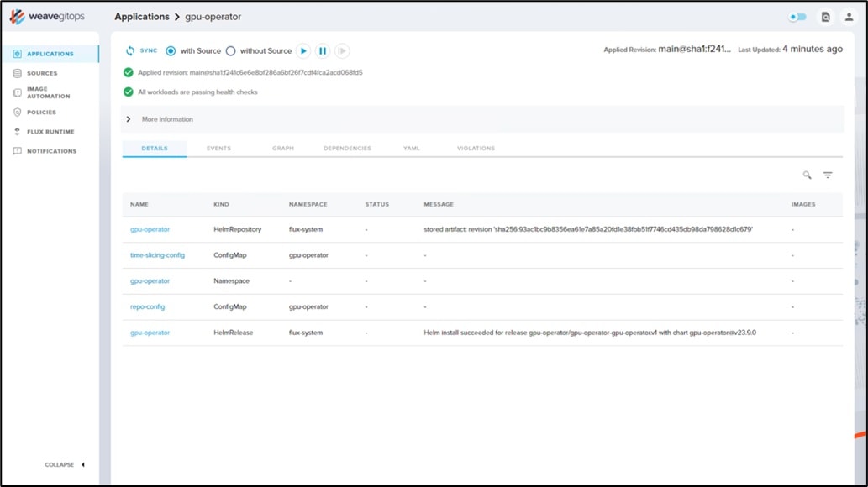Click the Weave GitOps logo

point(47,17)
